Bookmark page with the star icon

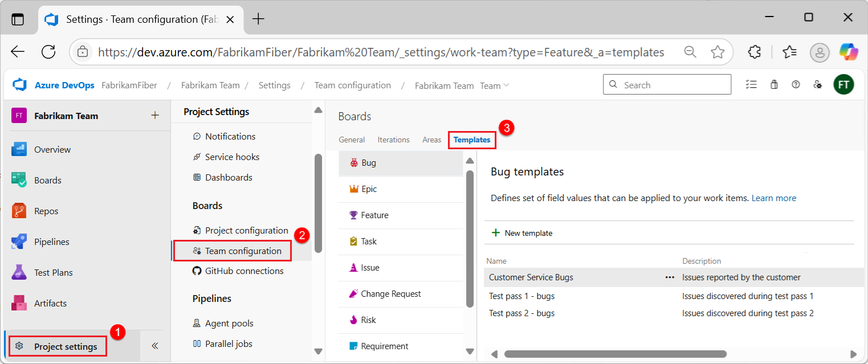click(718, 52)
